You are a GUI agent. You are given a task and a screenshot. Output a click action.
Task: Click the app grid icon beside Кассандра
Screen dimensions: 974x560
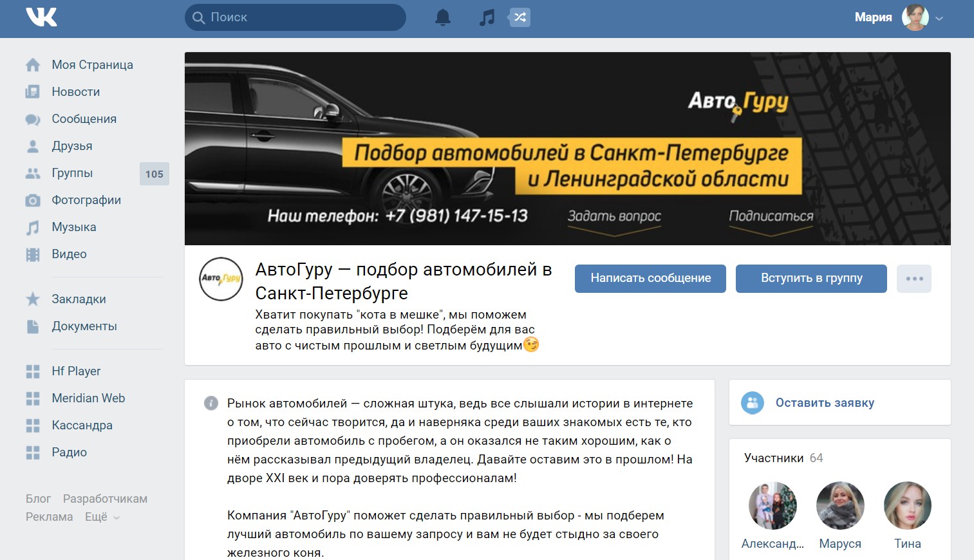point(33,425)
